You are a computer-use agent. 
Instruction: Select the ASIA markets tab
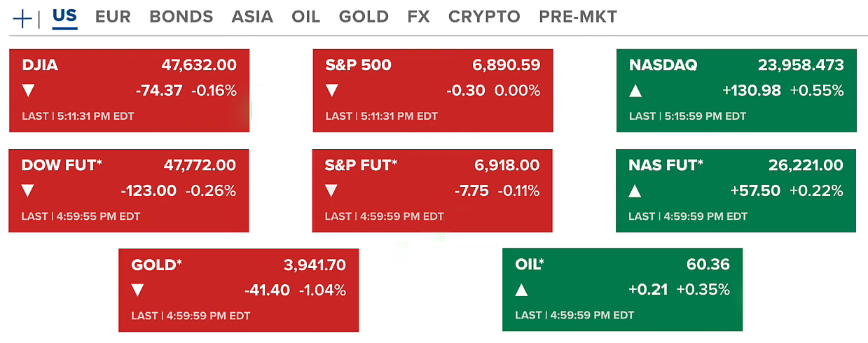pos(252,17)
